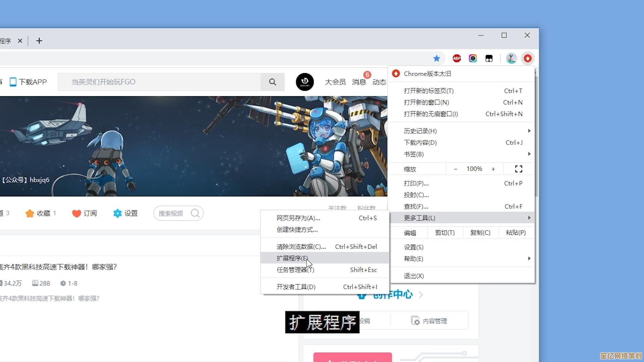Decrease zoom with minus button

(x=455, y=169)
